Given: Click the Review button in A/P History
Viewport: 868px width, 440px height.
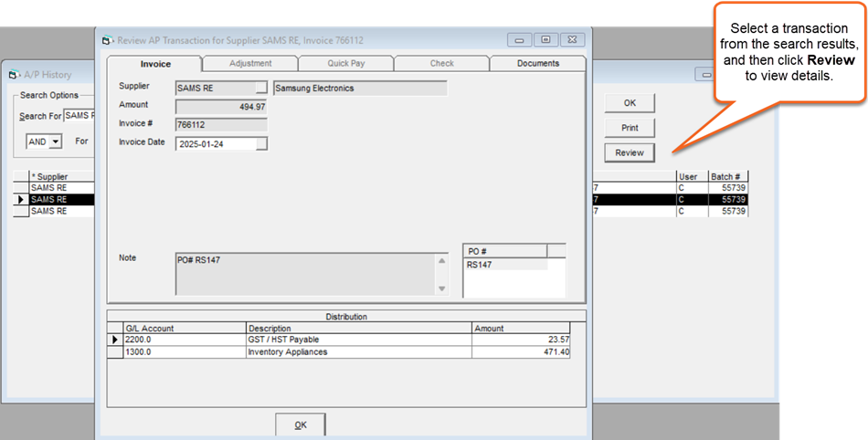Looking at the screenshot, I should 630,152.
